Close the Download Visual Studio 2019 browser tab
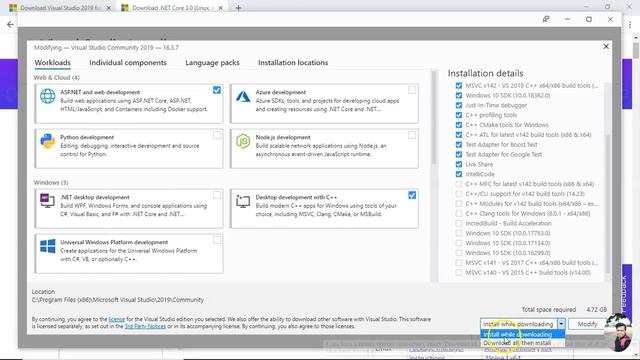 coord(109,8)
